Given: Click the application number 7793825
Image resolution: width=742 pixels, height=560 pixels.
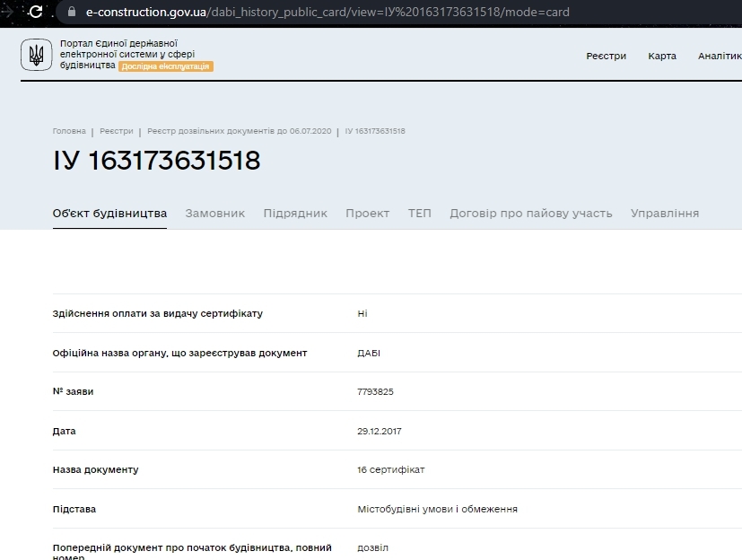Looking at the screenshot, I should 375,391.
